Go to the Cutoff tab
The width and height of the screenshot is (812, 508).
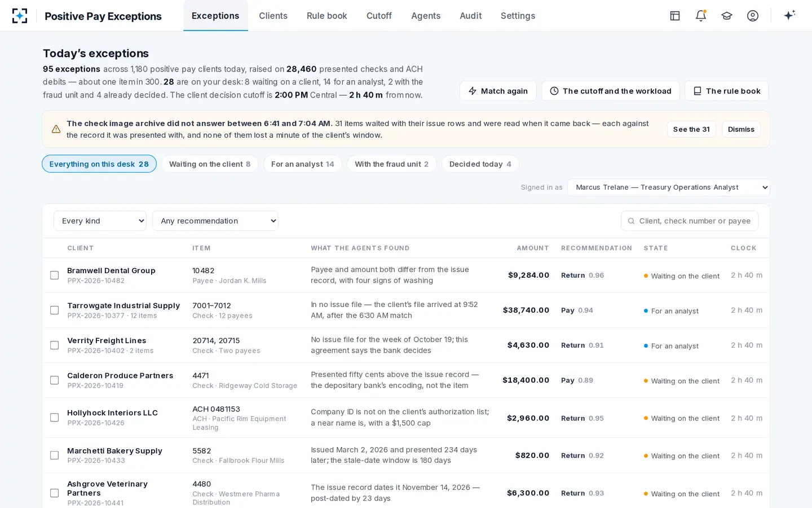pyautogui.click(x=379, y=16)
